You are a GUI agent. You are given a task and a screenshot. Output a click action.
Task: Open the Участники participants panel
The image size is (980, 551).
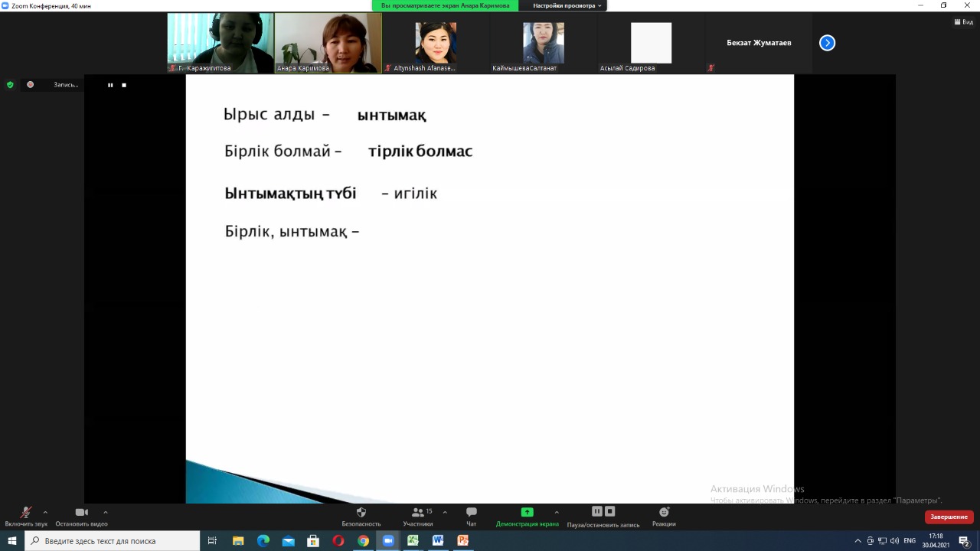click(418, 517)
